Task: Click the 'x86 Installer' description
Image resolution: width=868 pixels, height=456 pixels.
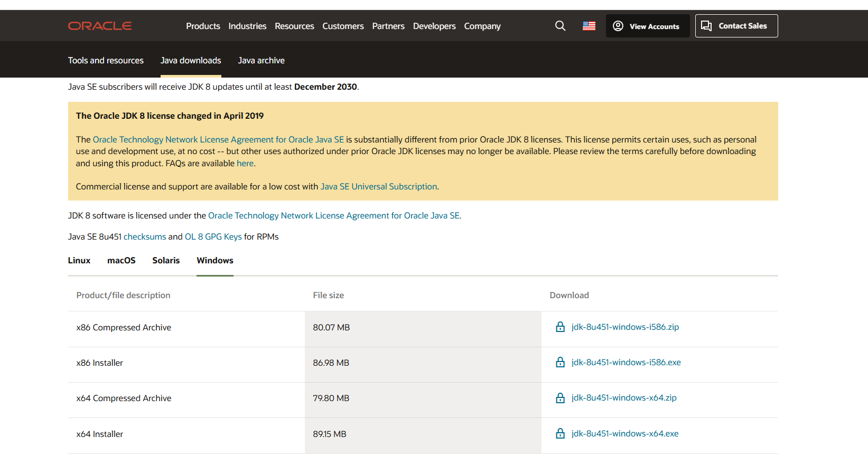Action: pyautogui.click(x=99, y=363)
